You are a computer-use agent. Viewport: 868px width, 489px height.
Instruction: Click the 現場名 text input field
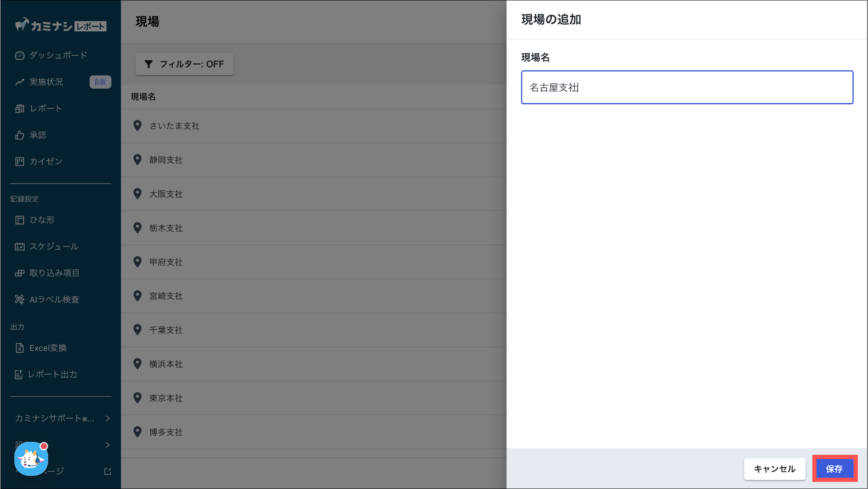click(x=687, y=87)
